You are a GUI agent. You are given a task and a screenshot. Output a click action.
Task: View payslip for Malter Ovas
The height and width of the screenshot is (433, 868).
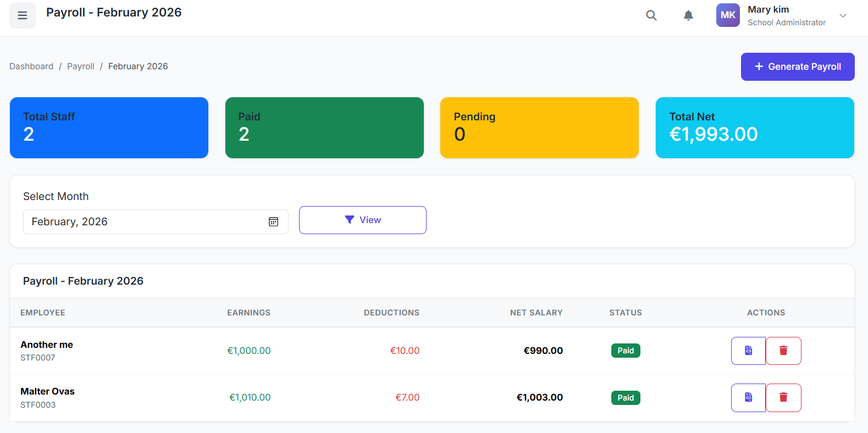(748, 397)
